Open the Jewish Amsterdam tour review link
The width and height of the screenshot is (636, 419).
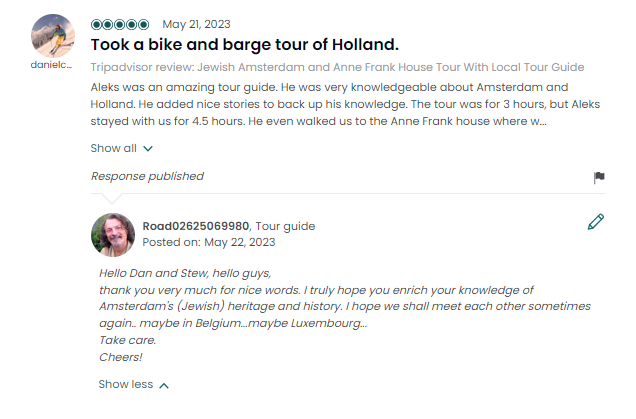point(337,67)
